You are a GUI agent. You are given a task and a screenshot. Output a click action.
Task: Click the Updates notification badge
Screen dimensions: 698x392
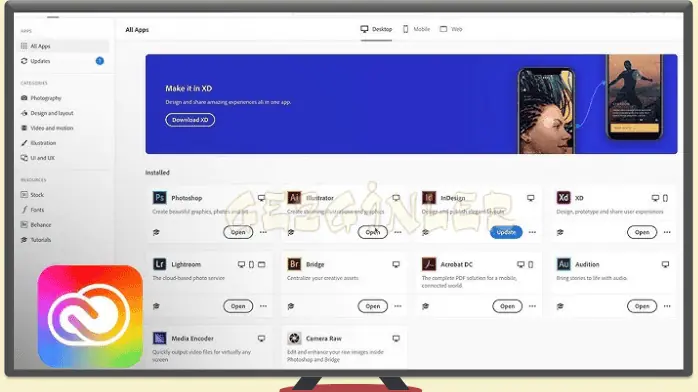point(100,61)
